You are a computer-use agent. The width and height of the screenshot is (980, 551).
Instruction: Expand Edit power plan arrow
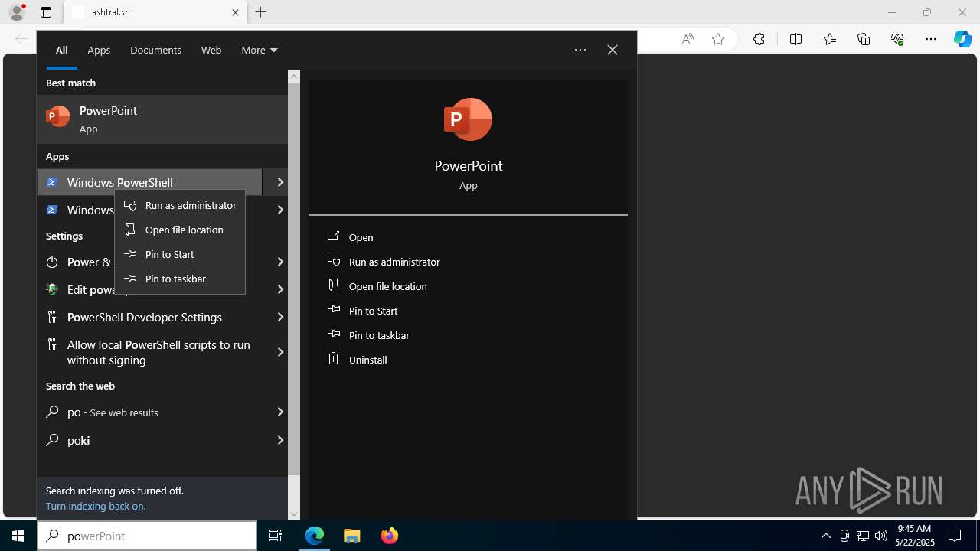pos(279,289)
